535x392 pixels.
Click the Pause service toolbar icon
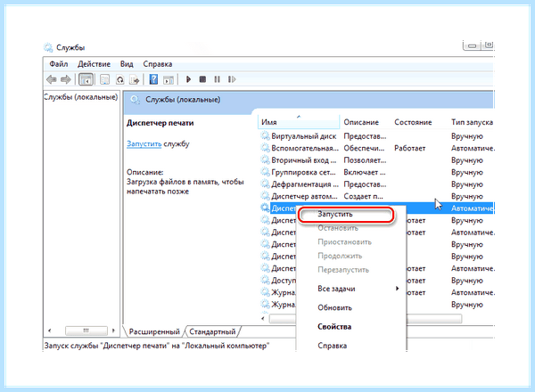(x=217, y=79)
